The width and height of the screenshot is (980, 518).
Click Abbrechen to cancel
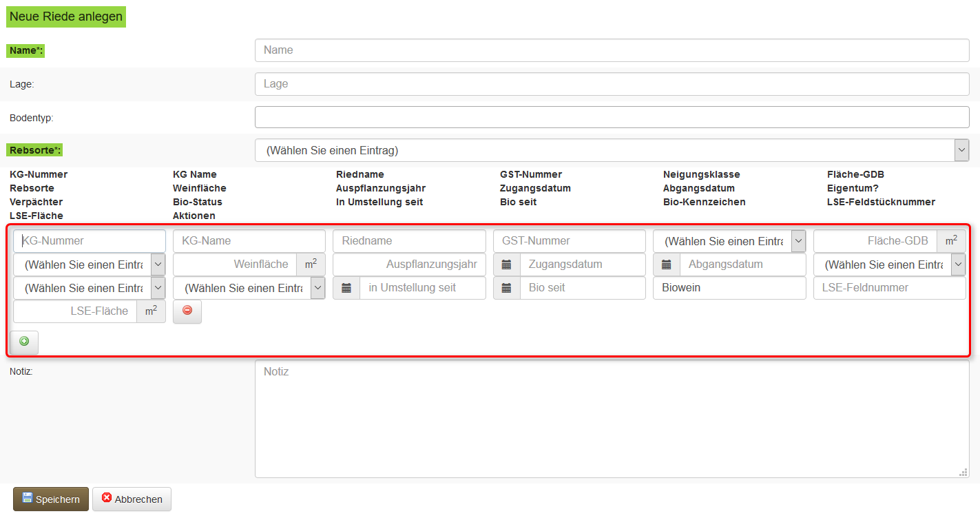132,499
